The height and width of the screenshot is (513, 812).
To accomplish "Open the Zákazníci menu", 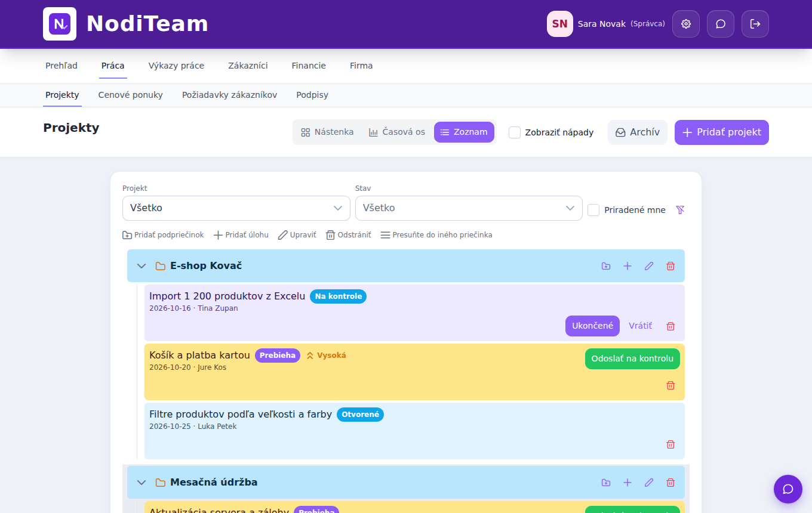I will [248, 66].
